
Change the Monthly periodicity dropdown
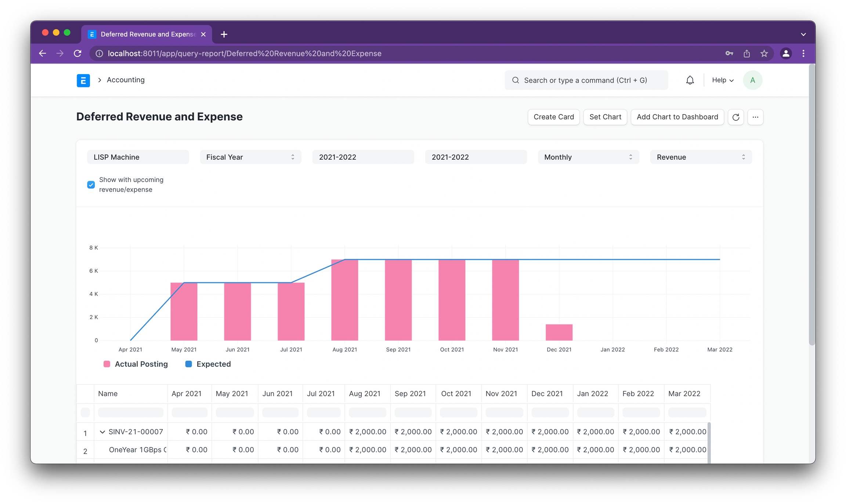point(588,157)
